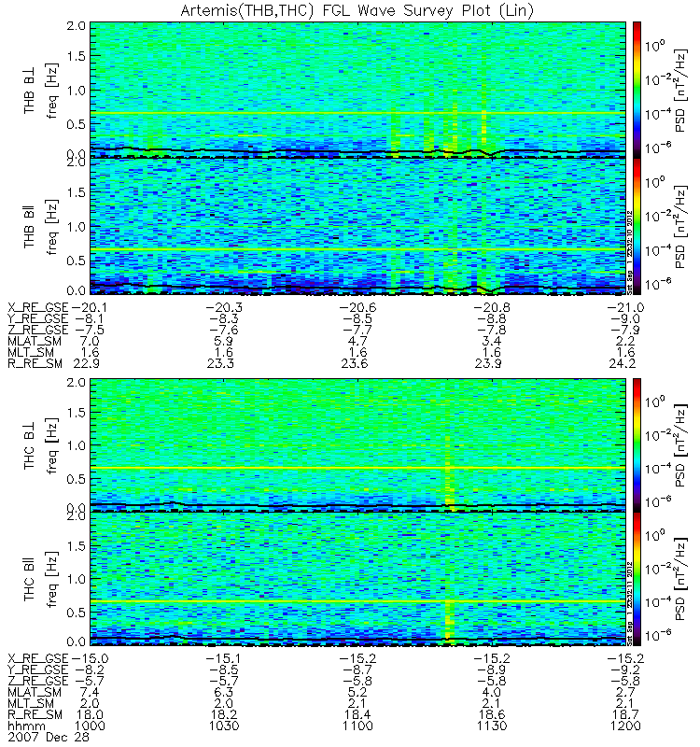Image resolution: width=700 pixels, height=747 pixels.
Task: Click the THC Y_RE_GSE value '-9.2'
Action: (625, 670)
